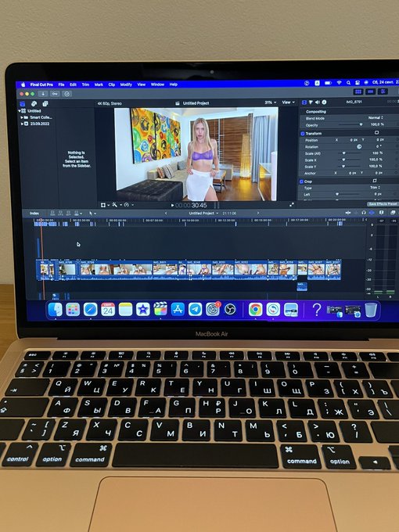The image size is (399, 532).
Task: Toggle the Crop checkbox
Action: click(x=302, y=182)
